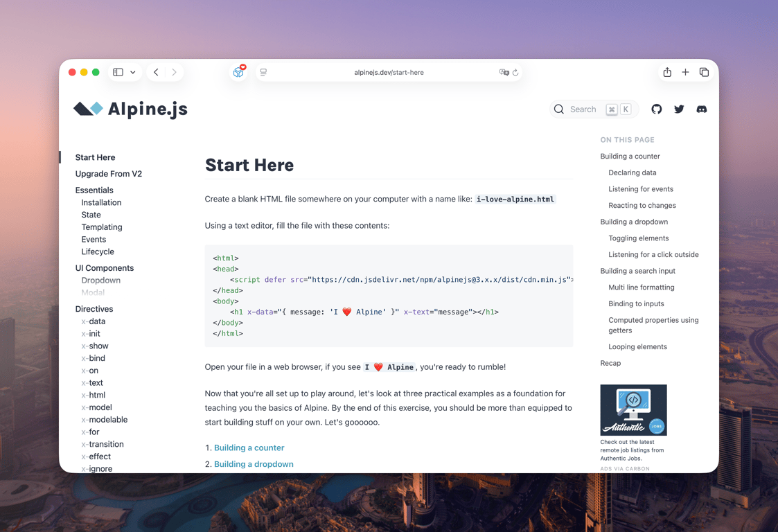Click the magnifying glass search icon
This screenshot has width=778, height=532.
click(x=558, y=109)
